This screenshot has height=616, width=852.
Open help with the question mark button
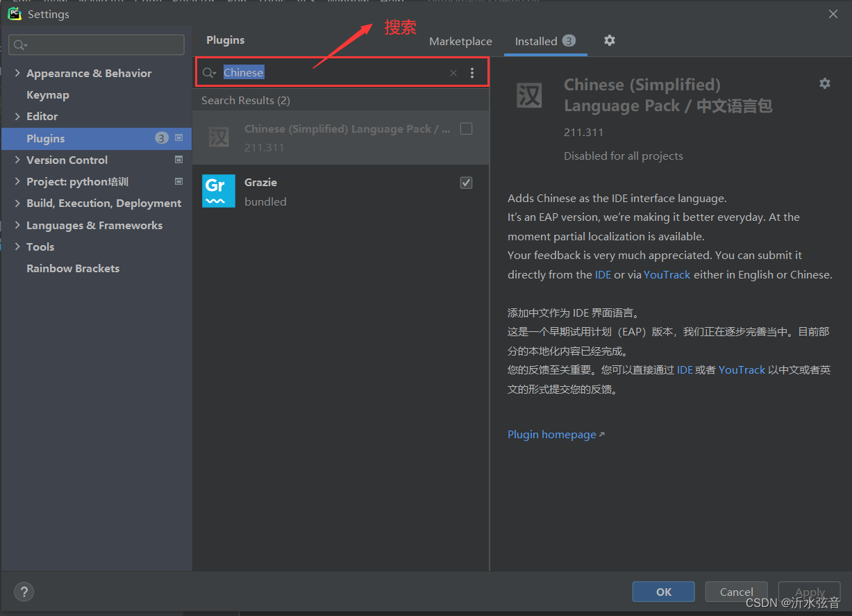24,592
